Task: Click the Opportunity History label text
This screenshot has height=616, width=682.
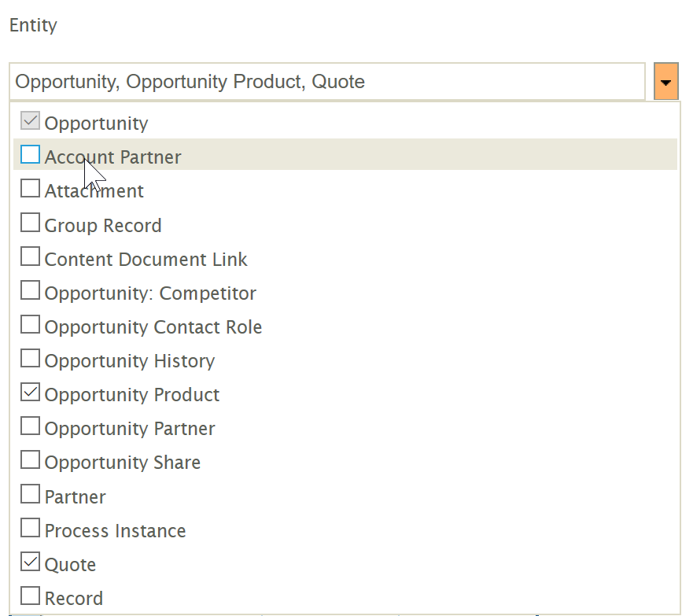Action: coord(130,361)
